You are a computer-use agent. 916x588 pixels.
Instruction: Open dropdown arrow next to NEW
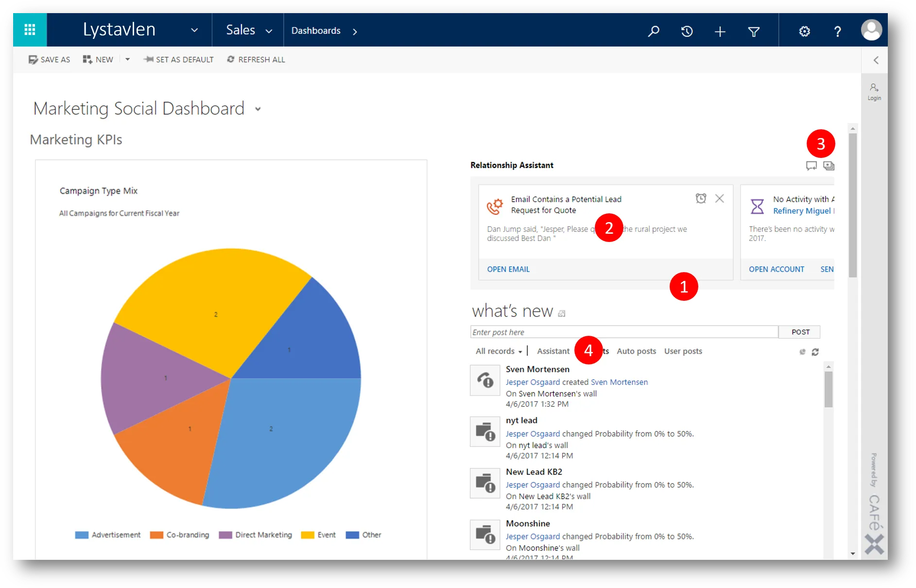point(127,59)
